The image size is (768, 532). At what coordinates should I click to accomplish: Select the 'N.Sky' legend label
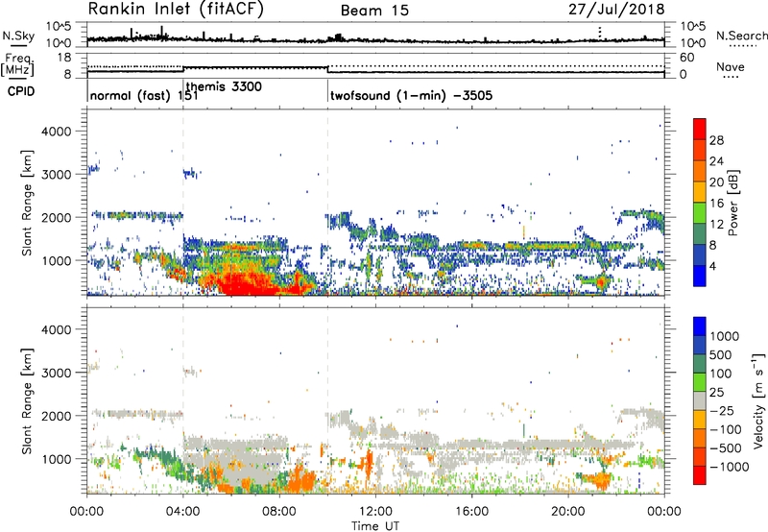click(x=18, y=36)
